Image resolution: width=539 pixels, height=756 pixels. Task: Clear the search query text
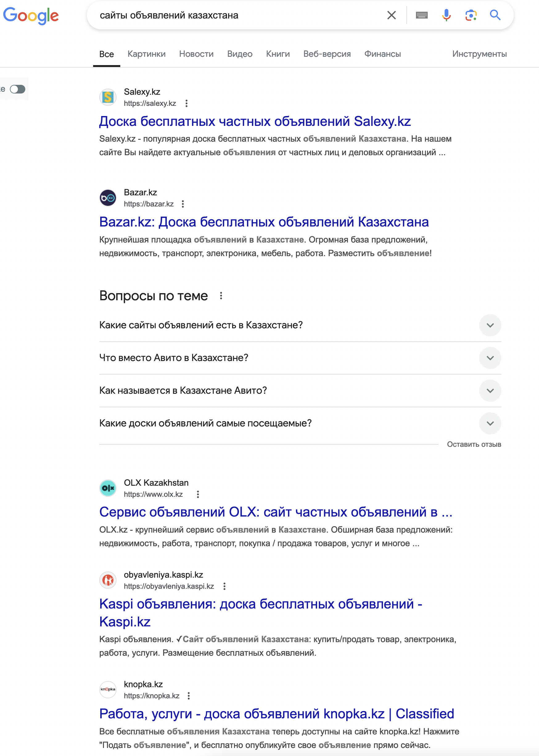pos(391,15)
